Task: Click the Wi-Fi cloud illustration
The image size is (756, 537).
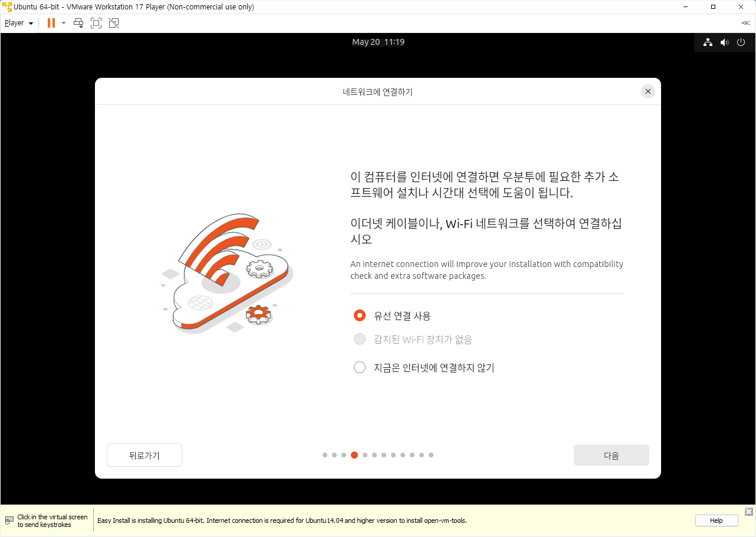Action: [227, 273]
